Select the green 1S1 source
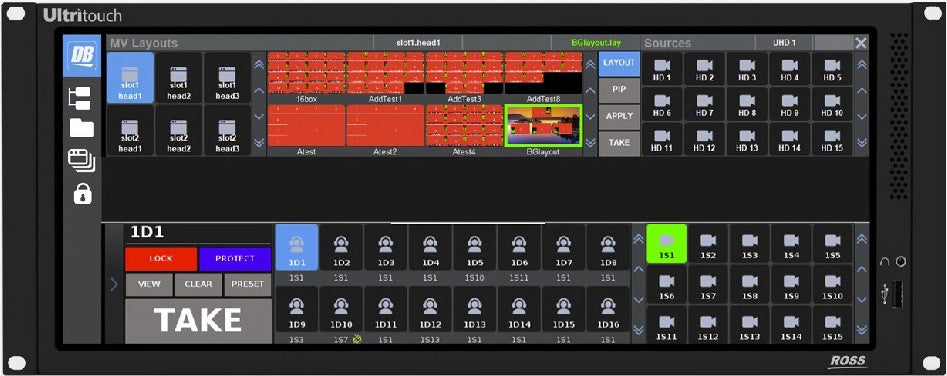Image resolution: width=947 pixels, height=376 pixels. point(667,243)
